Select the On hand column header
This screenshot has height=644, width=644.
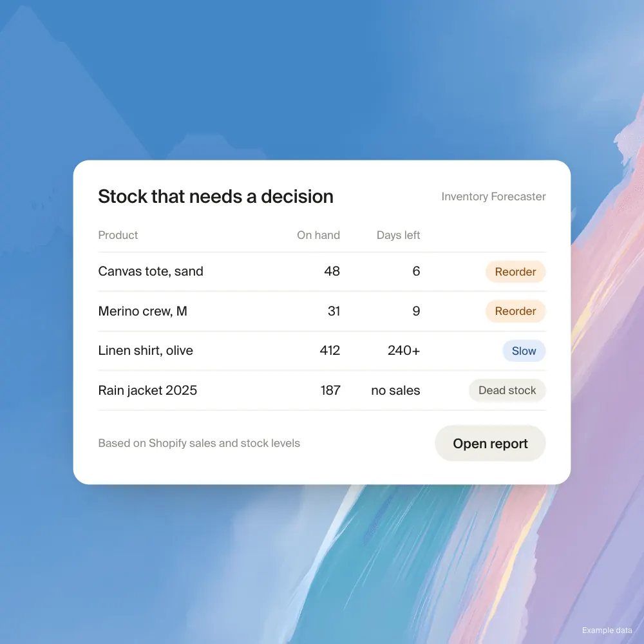(x=318, y=235)
